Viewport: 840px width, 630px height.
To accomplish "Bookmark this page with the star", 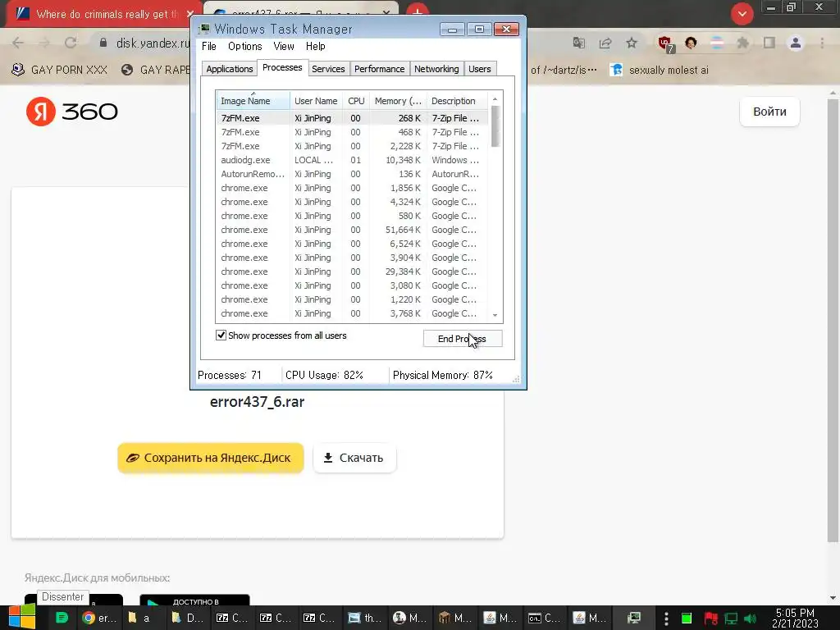I will (632, 43).
